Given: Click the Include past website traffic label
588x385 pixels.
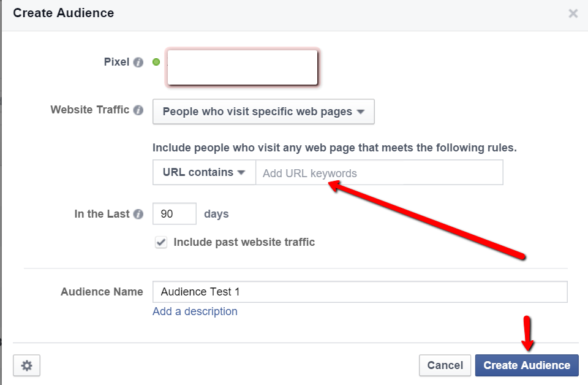Looking at the screenshot, I should point(244,242).
